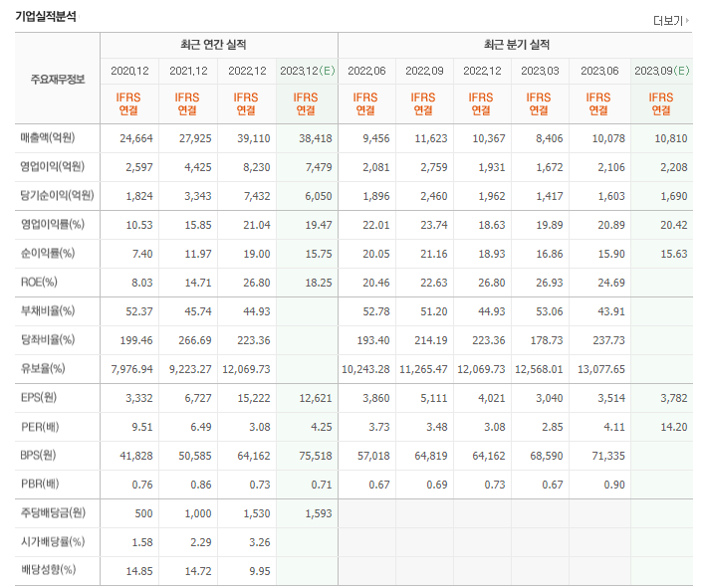Screen dimensions: 702x588
Task: Select the 최근 분기 실적 header
Action: (516, 45)
